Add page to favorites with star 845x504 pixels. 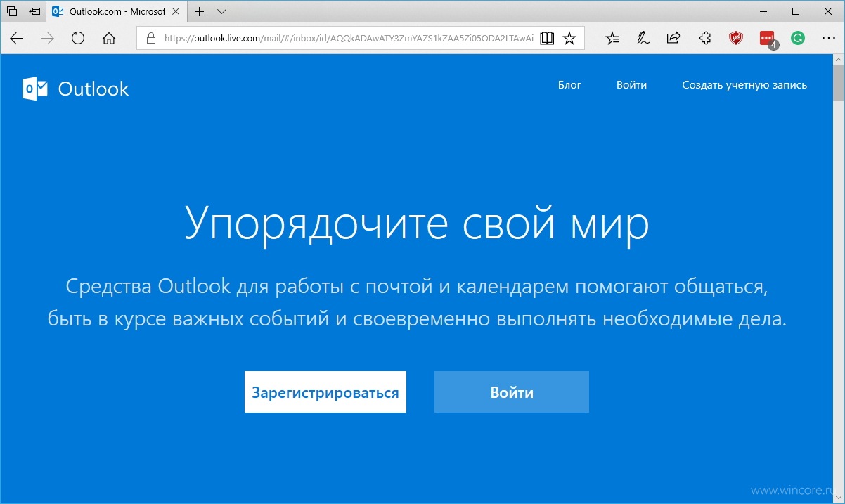(570, 39)
